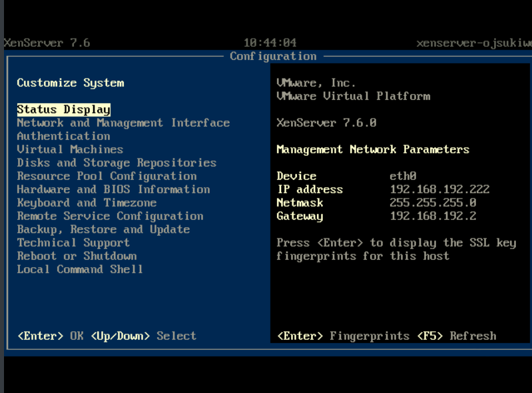532x393 pixels.
Task: Click the Management Network Parameters heading
Action: (x=373, y=149)
